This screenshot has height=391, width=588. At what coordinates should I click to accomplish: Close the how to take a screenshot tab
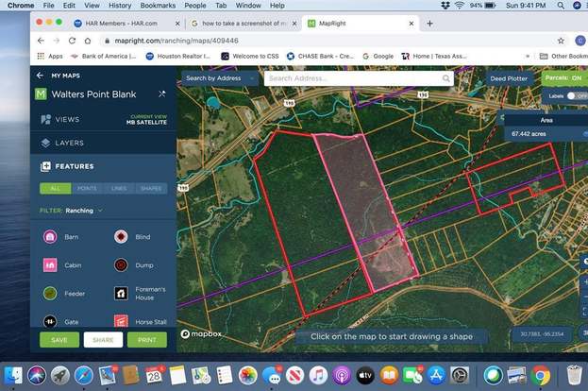coord(294,24)
